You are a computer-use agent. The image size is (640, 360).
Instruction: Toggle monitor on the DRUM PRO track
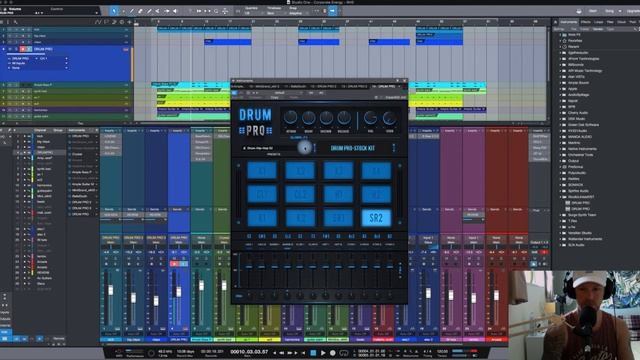tap(29, 49)
